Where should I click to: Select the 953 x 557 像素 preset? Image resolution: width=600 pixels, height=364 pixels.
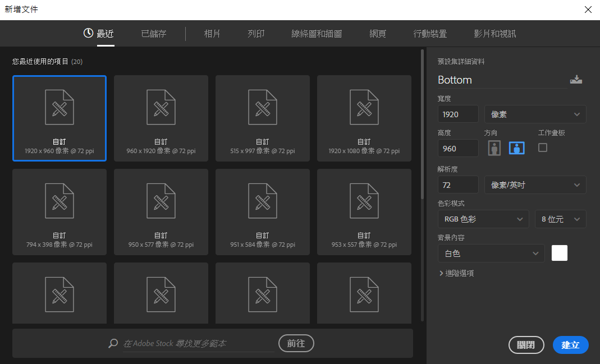click(x=364, y=212)
